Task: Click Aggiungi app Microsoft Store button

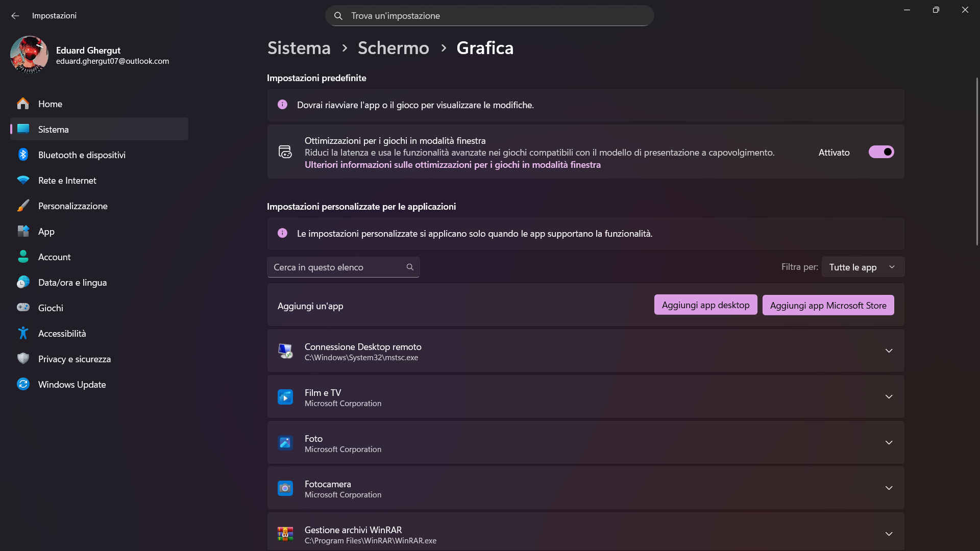Action: (828, 305)
